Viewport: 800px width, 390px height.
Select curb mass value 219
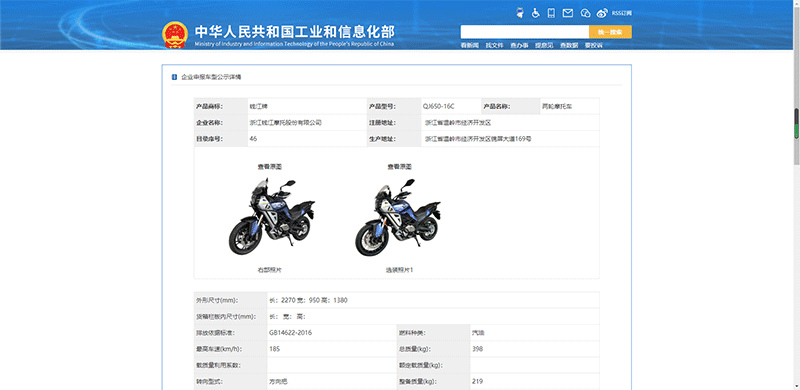point(478,381)
